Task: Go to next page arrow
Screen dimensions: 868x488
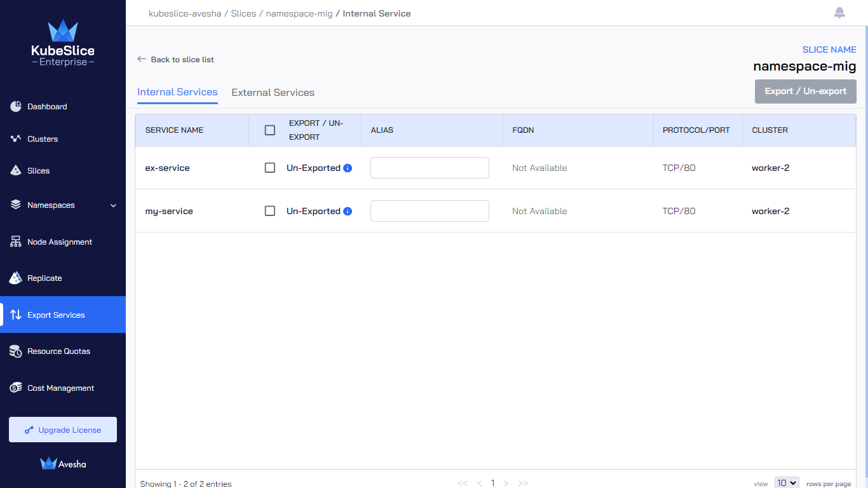Action: (x=506, y=484)
